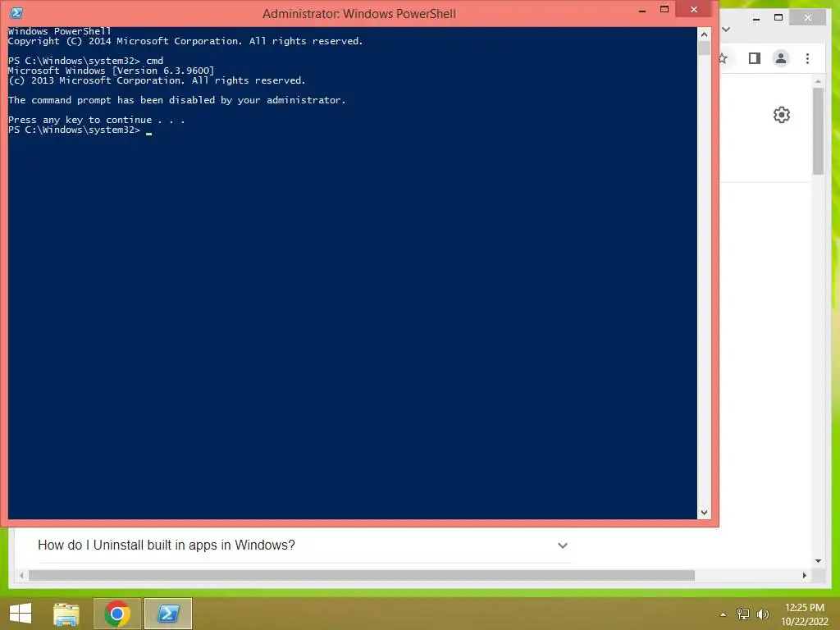Toggle Chrome side panel icon
The width and height of the screenshot is (840, 630).
coord(755,58)
